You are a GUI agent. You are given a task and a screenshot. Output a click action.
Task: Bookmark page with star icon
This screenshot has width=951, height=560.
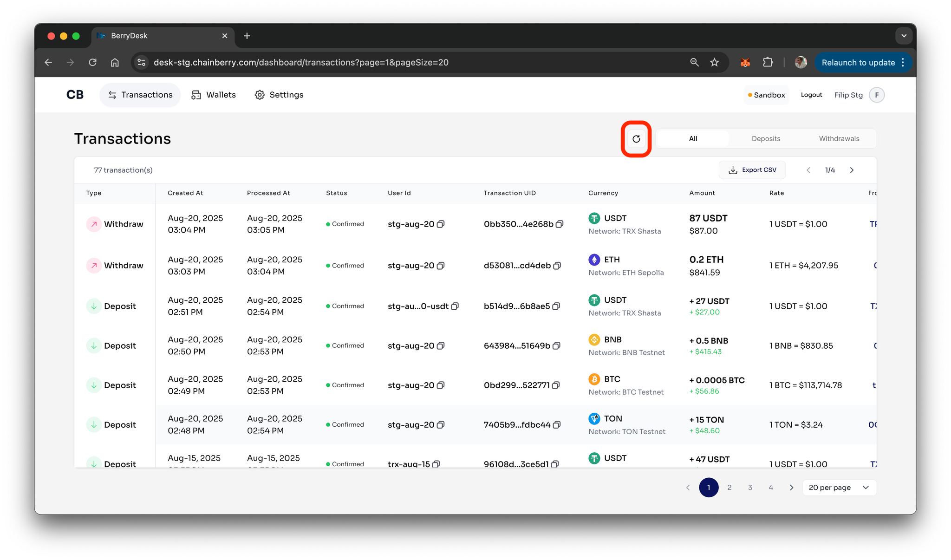coord(715,62)
